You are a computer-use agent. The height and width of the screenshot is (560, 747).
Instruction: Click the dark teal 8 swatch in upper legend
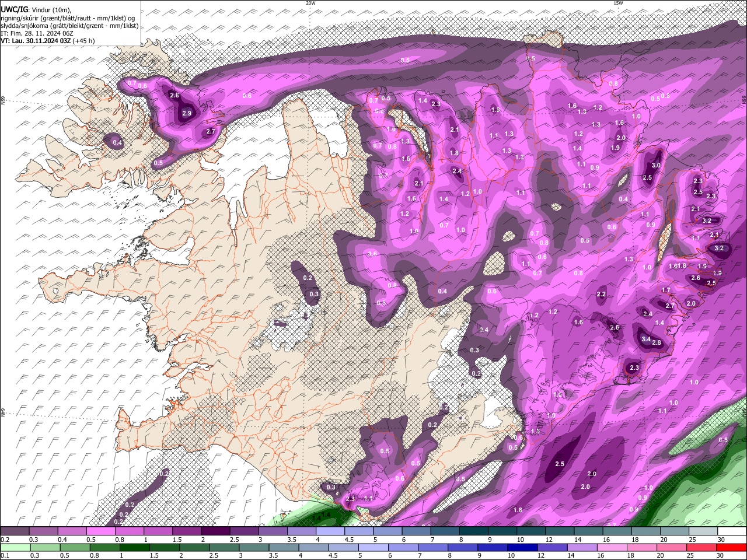473,531
